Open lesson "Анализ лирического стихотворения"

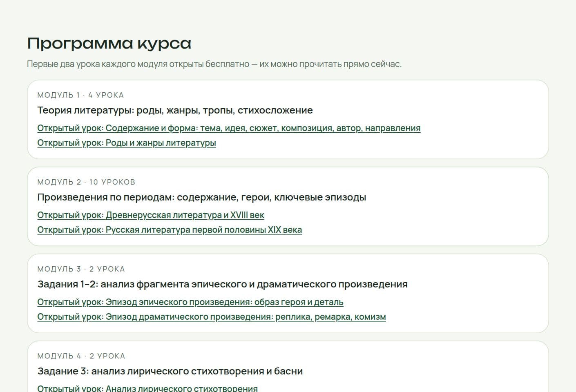(x=147, y=388)
